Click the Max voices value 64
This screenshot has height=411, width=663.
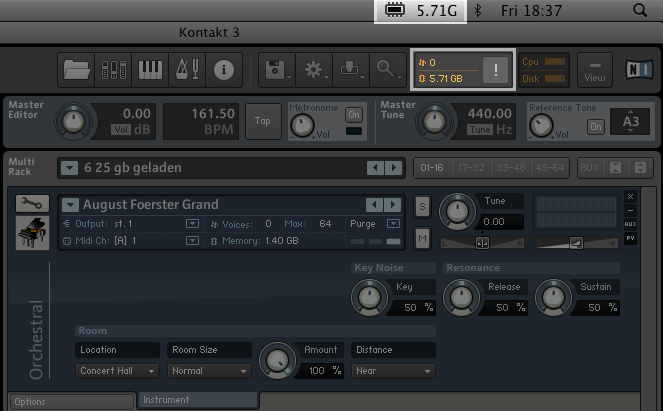point(325,223)
